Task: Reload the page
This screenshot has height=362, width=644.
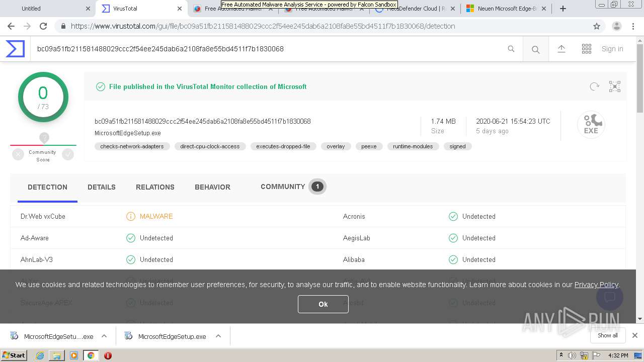Action: click(43, 26)
